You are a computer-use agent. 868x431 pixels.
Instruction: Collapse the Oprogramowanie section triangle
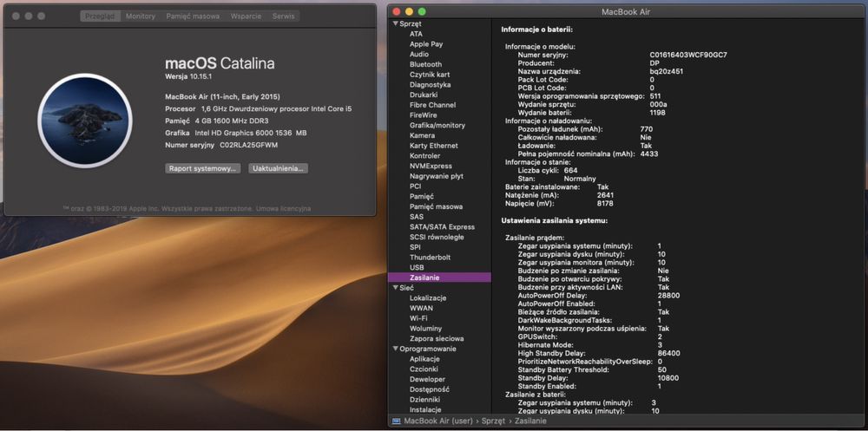395,349
